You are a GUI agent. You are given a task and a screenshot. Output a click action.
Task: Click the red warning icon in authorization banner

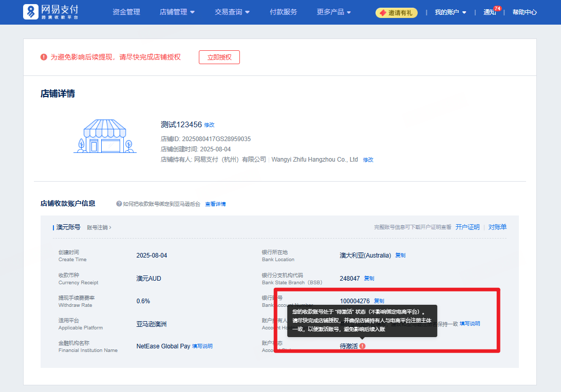(44, 57)
